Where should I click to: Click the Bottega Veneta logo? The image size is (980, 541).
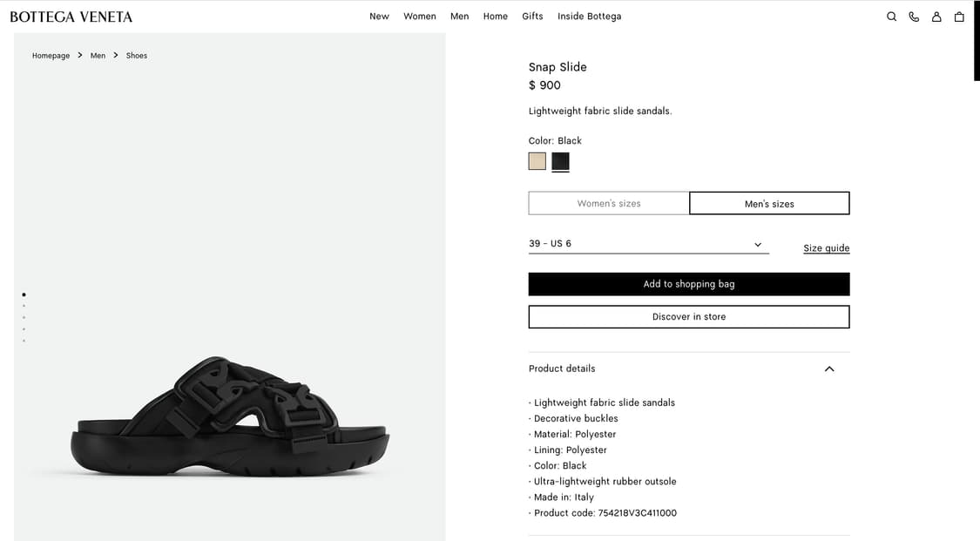pyautogui.click(x=71, y=17)
